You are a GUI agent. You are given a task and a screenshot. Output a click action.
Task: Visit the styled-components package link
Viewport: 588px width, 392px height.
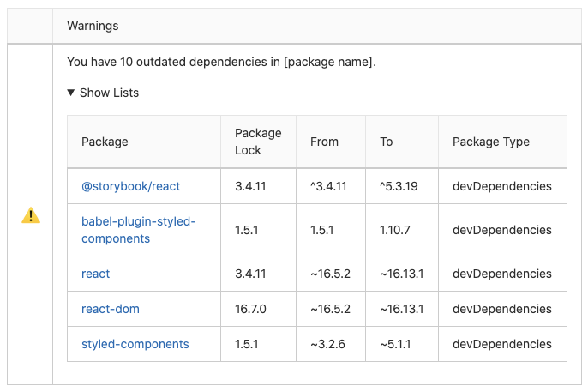point(135,344)
